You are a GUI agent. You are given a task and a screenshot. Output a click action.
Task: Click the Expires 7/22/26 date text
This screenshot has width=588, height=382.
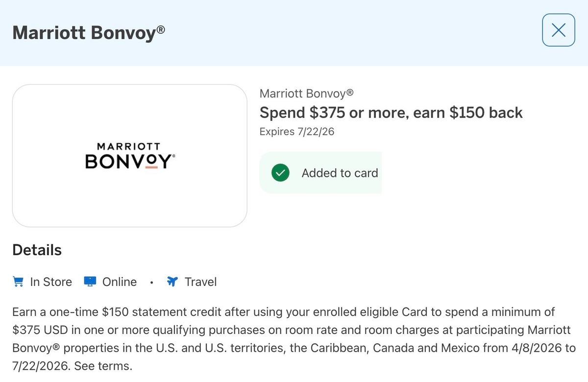pos(296,131)
